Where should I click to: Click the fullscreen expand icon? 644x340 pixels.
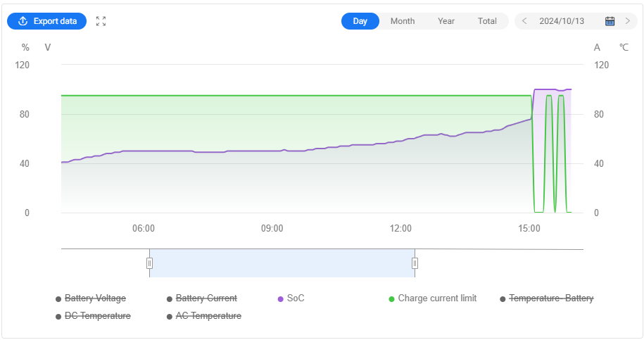pos(101,21)
